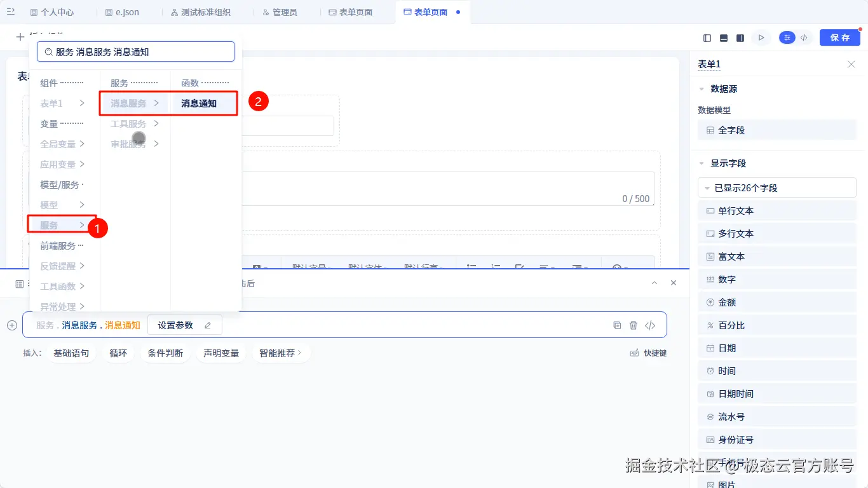Viewport: 868px width, 488px height.
Task: Click the multi-line text area with 0 / 500
Action: [x=448, y=189]
